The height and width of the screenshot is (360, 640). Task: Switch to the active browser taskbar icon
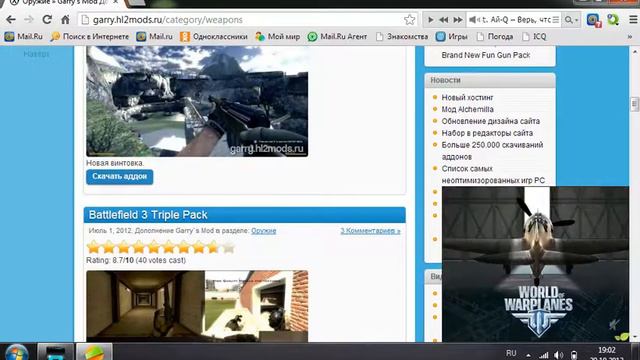click(94, 352)
